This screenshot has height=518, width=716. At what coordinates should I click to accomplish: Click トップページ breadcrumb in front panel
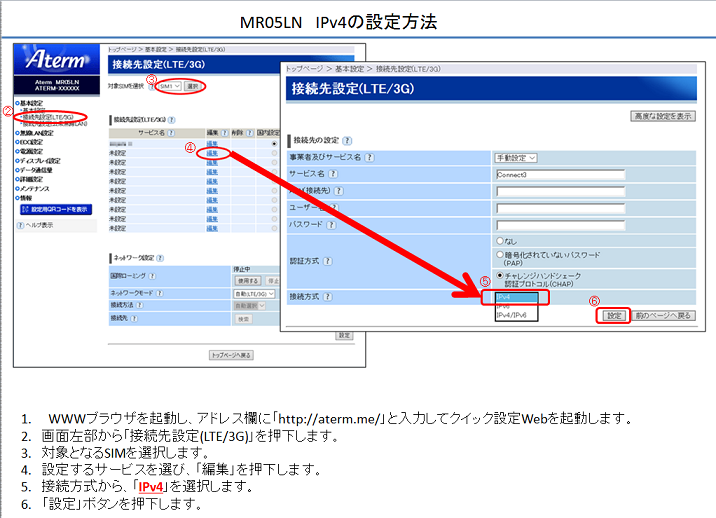tap(304, 69)
